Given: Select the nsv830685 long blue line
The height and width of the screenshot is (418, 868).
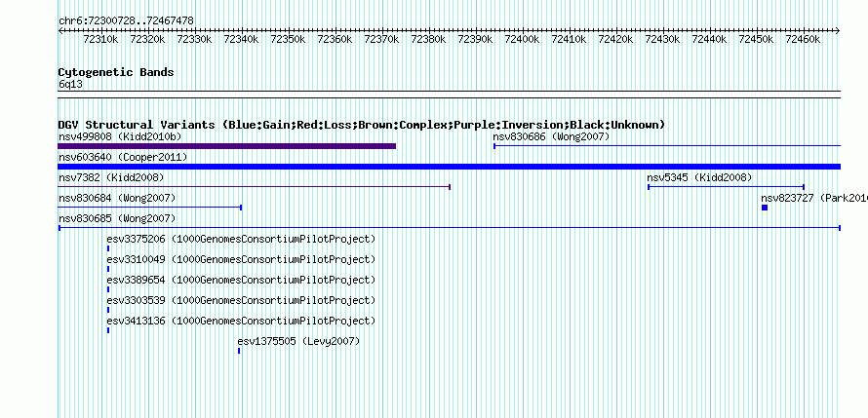Looking at the screenshot, I should pyautogui.click(x=449, y=228).
